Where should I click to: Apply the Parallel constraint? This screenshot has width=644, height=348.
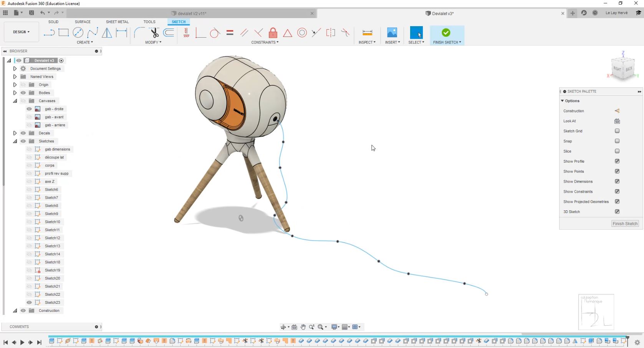244,33
